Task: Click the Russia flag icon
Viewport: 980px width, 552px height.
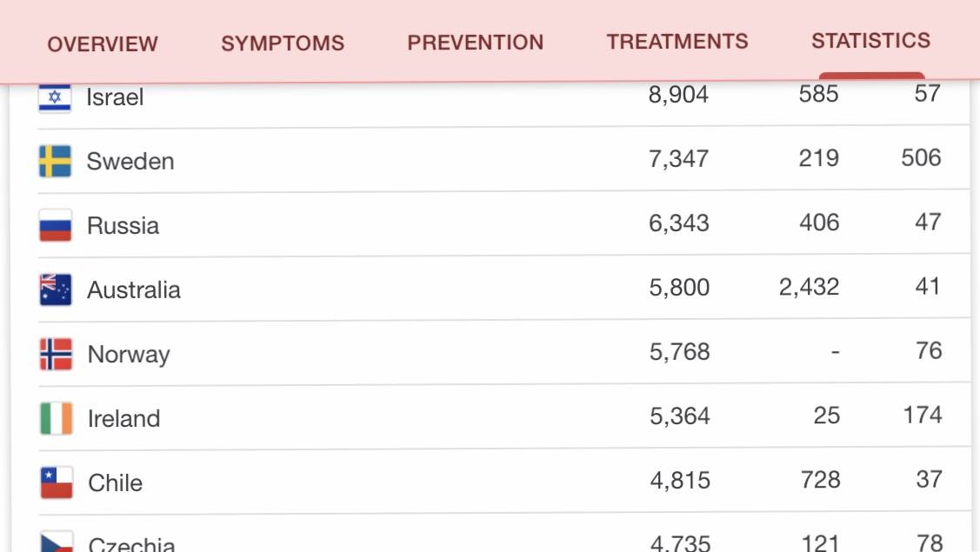Action: [x=55, y=226]
